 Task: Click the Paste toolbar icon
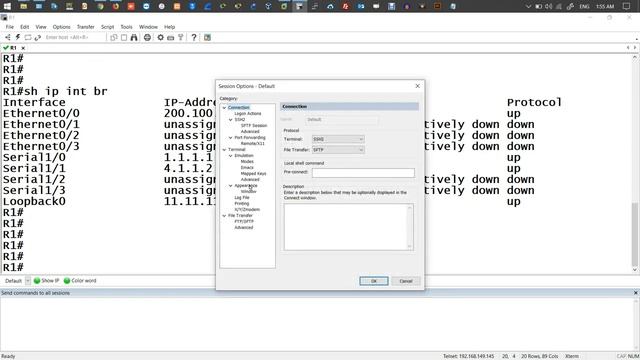point(124,37)
